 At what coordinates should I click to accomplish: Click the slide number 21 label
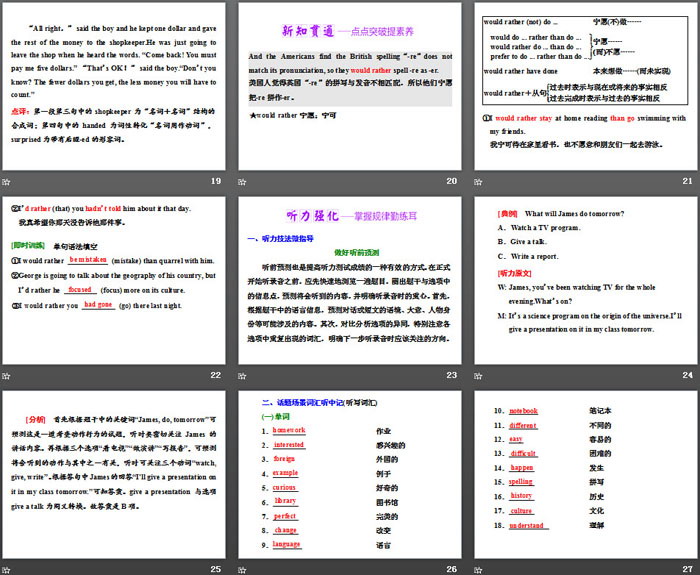(x=687, y=181)
